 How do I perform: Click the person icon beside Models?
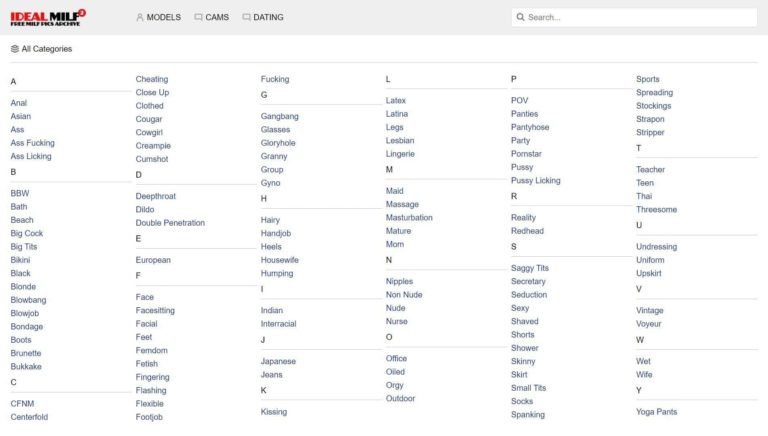[140, 17]
